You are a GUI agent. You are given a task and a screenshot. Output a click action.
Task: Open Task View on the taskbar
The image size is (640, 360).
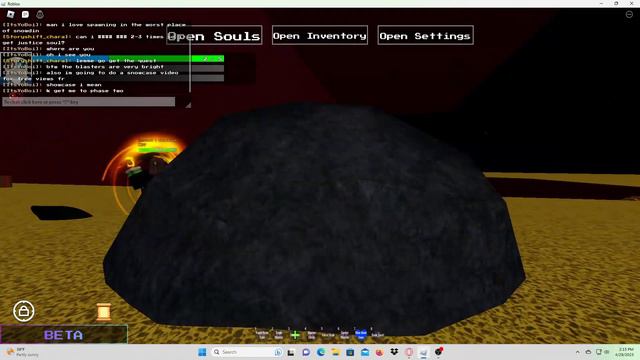tap(291, 352)
